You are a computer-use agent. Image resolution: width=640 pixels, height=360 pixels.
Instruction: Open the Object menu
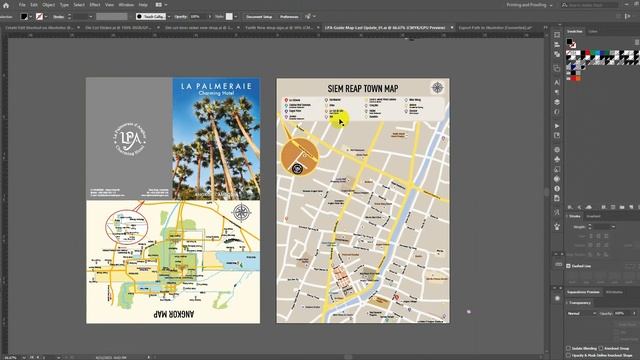click(49, 5)
